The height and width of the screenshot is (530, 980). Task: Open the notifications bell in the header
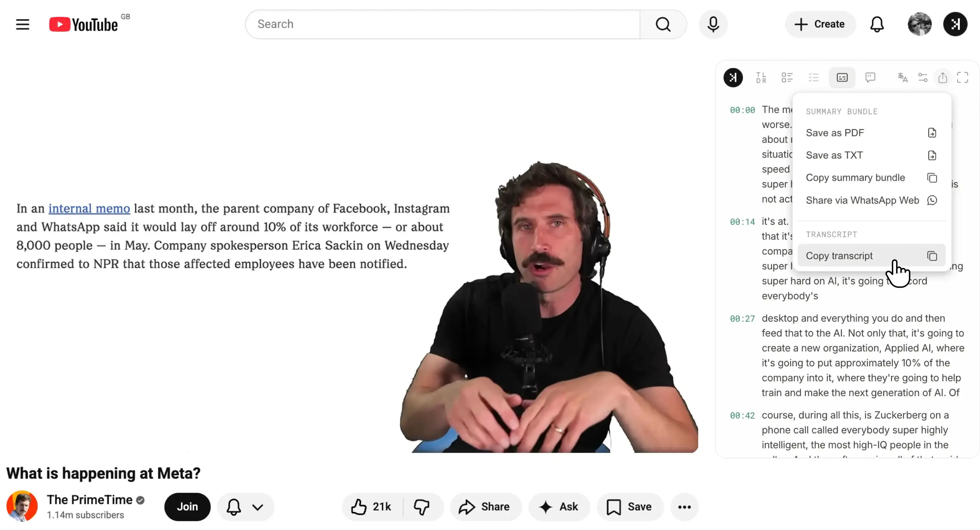point(877,24)
